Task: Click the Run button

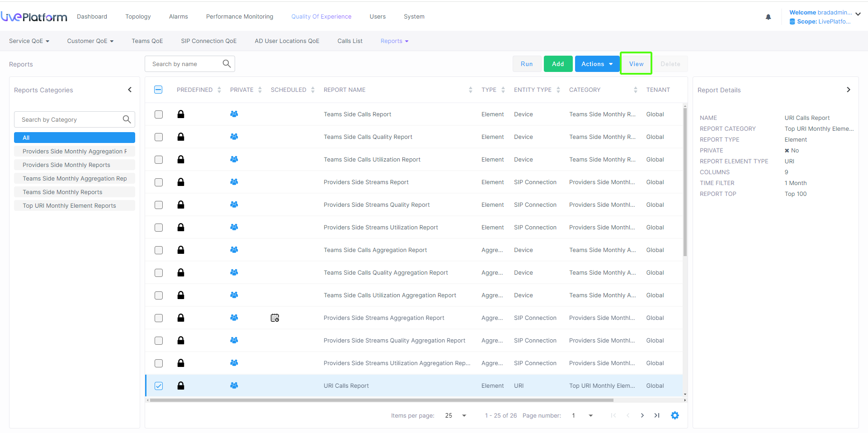Action: coord(526,64)
